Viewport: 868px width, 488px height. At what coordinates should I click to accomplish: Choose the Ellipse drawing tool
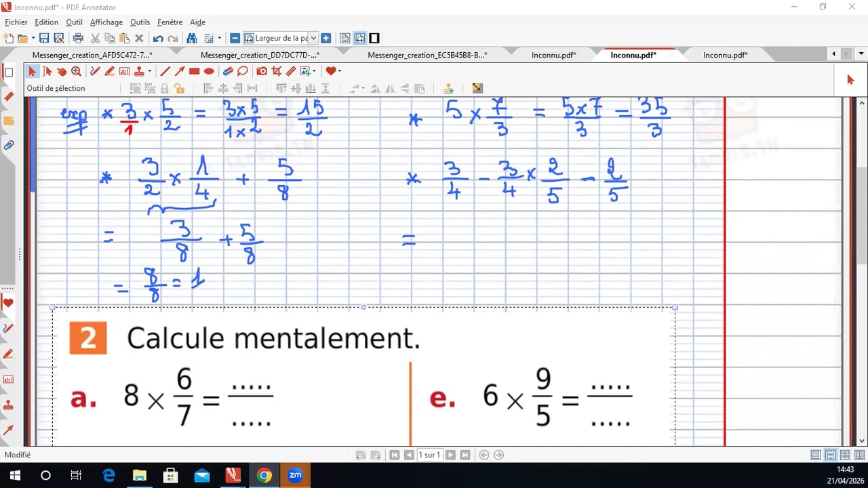pos(209,71)
